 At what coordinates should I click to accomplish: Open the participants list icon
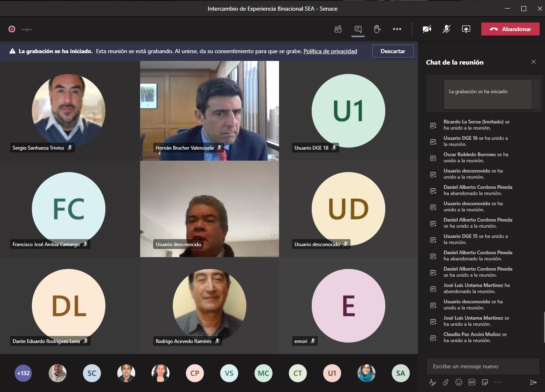[x=338, y=29]
